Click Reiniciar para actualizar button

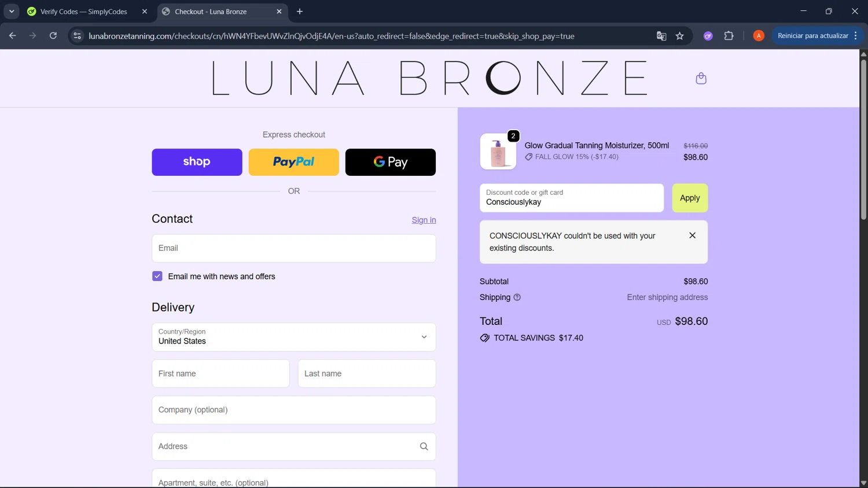coord(813,36)
